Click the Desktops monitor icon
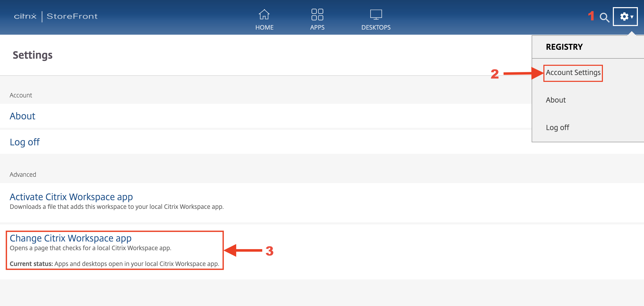Image resolution: width=644 pixels, height=306 pixels. (x=376, y=15)
